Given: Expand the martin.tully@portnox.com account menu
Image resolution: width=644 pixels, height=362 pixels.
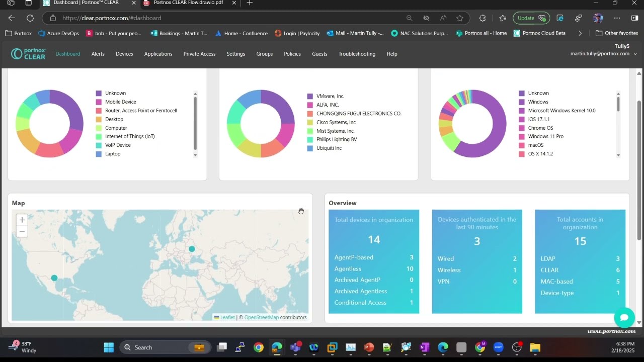Looking at the screenshot, I should (603, 54).
